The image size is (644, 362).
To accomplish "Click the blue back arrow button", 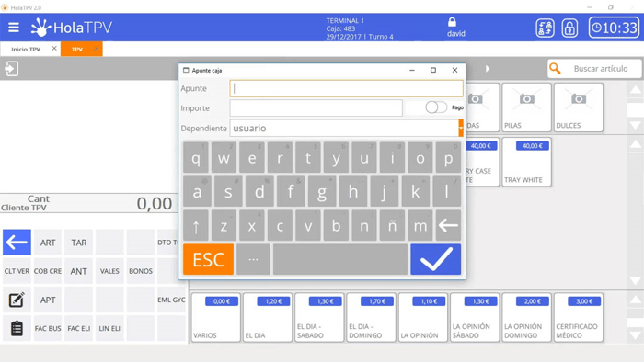I will pos(17,243).
